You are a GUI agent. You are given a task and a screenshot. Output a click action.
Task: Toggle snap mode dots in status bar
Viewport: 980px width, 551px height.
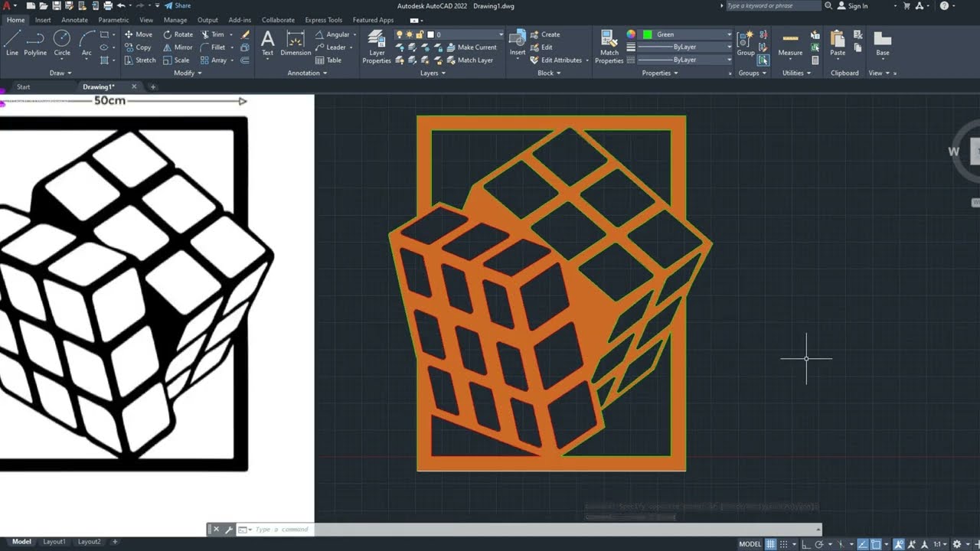click(783, 544)
